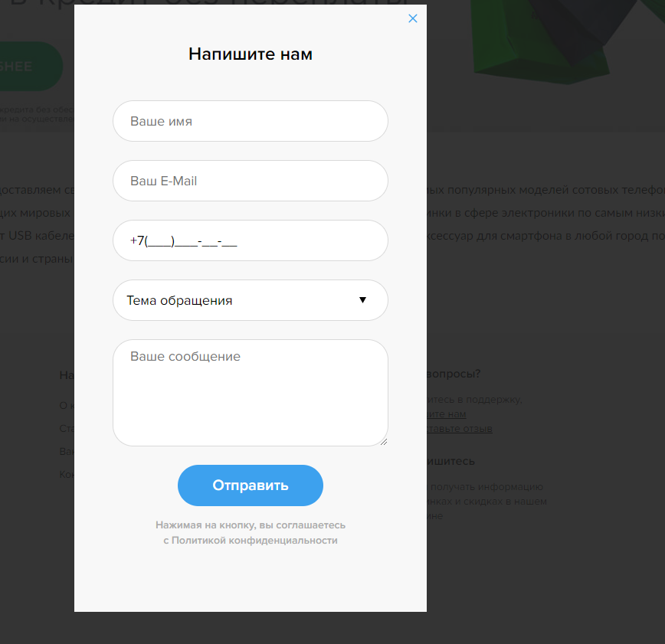Click the resize grip of message box
665x644 pixels.
(383, 442)
